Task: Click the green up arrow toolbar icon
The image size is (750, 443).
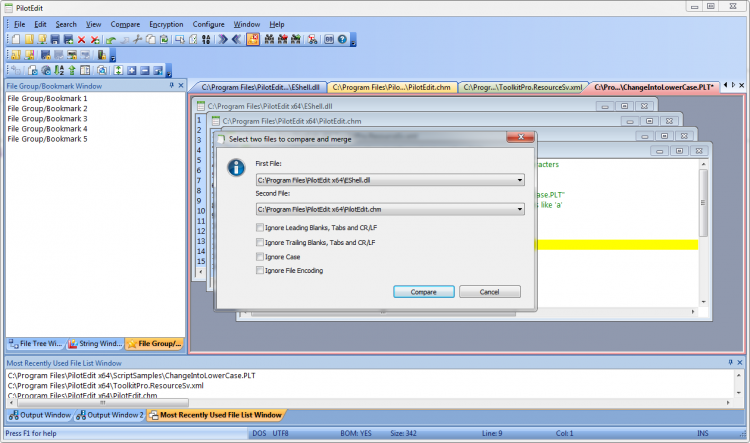Action: (x=72, y=70)
